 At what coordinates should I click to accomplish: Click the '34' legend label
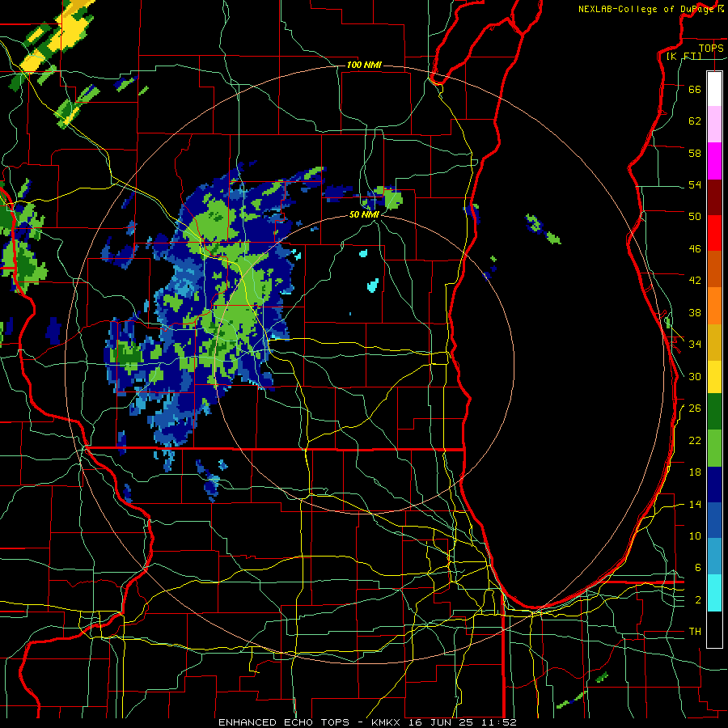pyautogui.click(x=695, y=344)
